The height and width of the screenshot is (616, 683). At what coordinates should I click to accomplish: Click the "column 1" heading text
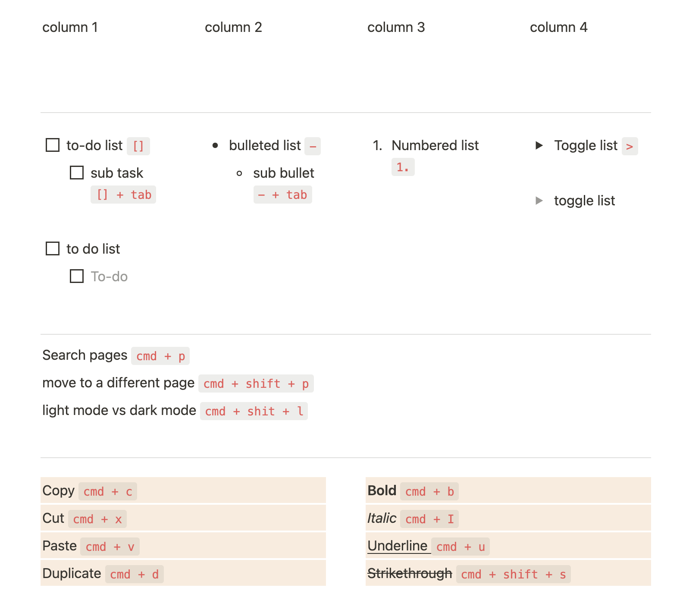pyautogui.click(x=70, y=28)
